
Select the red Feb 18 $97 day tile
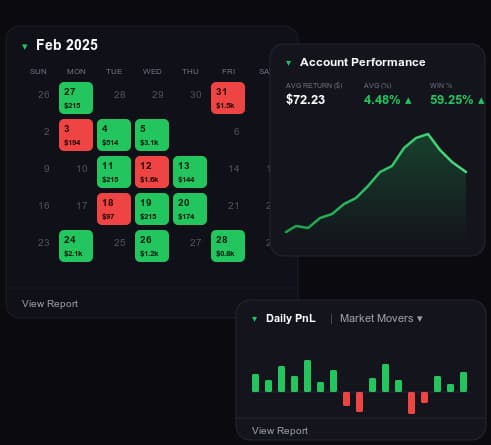[x=114, y=209]
